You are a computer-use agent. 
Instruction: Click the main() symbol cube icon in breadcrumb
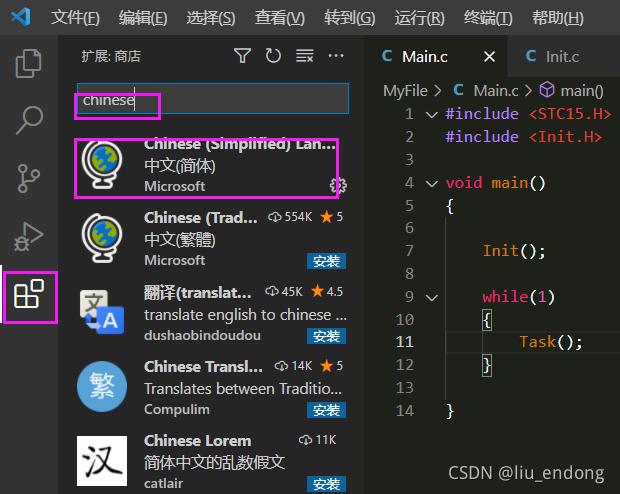tap(547, 90)
